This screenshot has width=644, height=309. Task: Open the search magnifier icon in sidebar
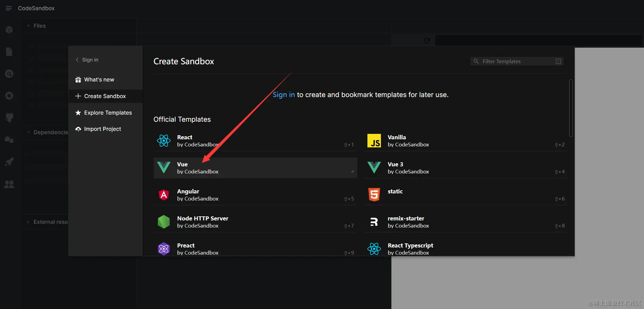tap(9, 74)
